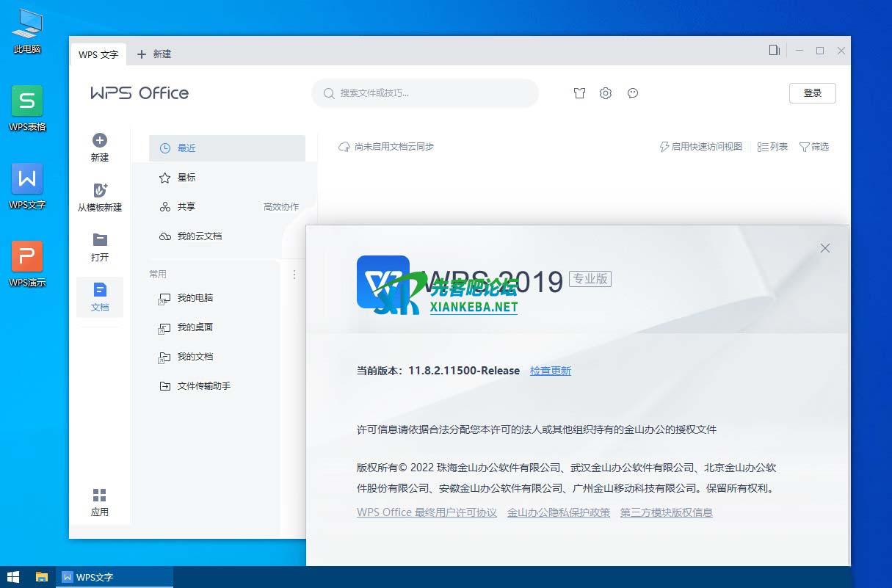This screenshot has height=588, width=892.
Task: Close the WPS 2019 about dialog
Action: (824, 248)
